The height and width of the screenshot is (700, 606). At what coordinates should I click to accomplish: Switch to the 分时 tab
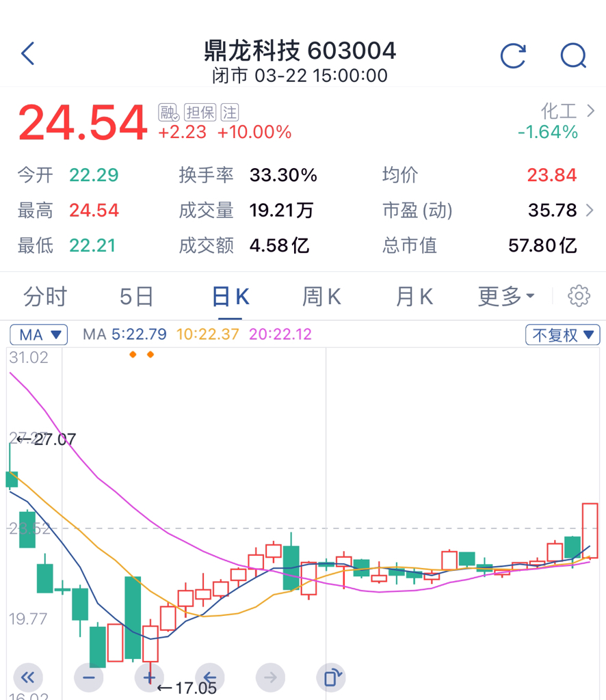tap(45, 296)
